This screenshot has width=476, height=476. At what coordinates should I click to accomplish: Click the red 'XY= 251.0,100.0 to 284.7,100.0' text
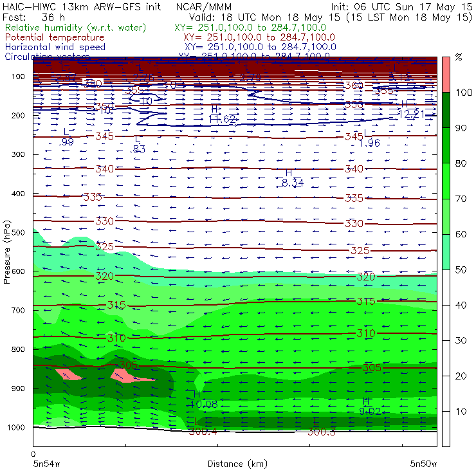coord(259,37)
